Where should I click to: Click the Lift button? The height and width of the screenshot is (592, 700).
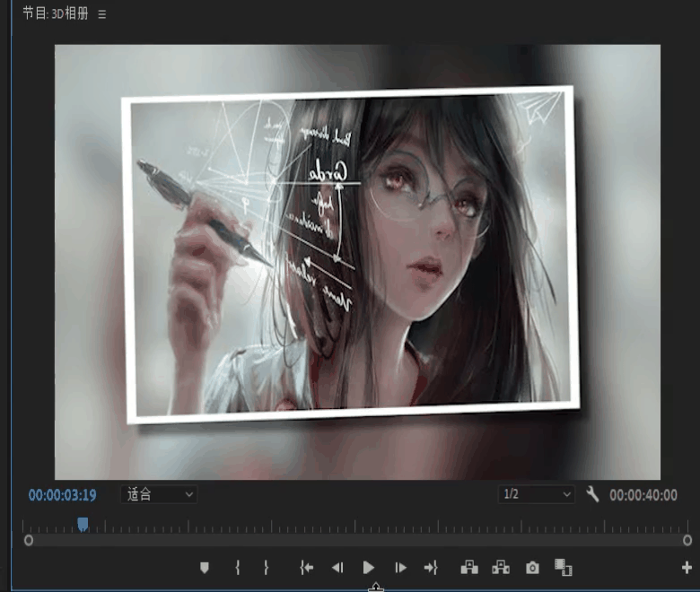469,568
